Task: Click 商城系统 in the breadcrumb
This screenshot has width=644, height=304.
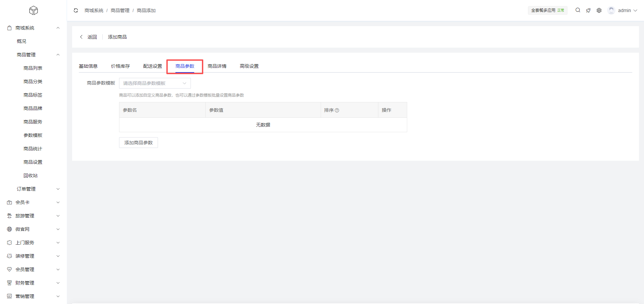Action: point(94,10)
